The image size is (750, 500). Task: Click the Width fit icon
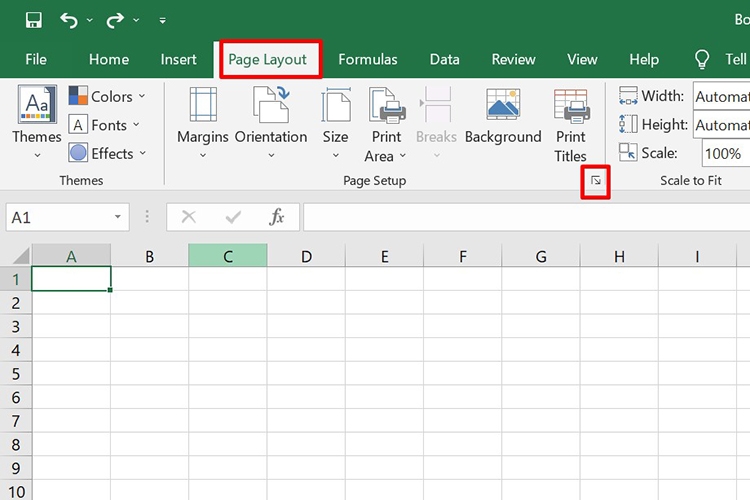[x=628, y=96]
